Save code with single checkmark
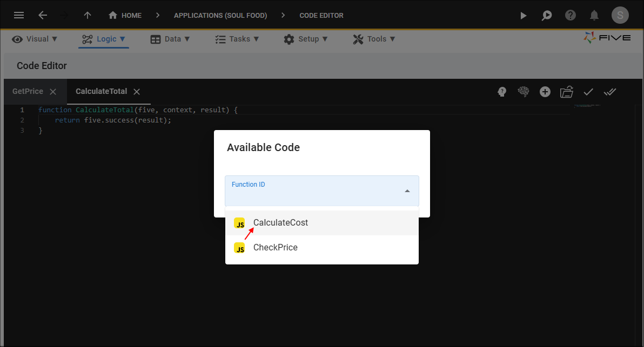This screenshot has height=347, width=644. 588,92
